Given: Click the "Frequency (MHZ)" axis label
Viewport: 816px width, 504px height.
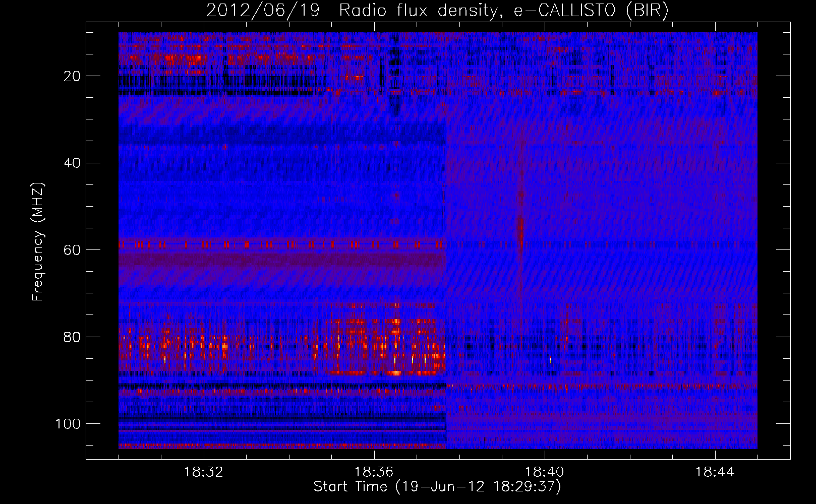Looking at the screenshot, I should (38, 241).
